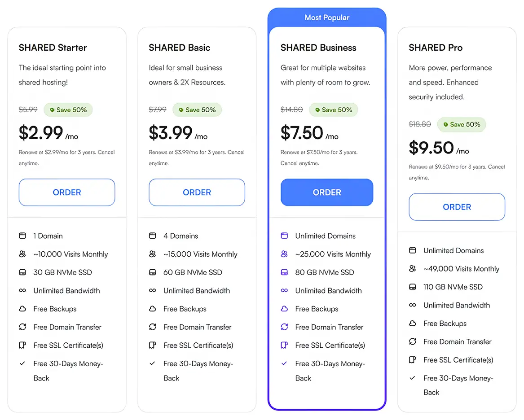The image size is (524, 420).
Task: Click the ORDER button for SHARED Starter
Action: (67, 192)
